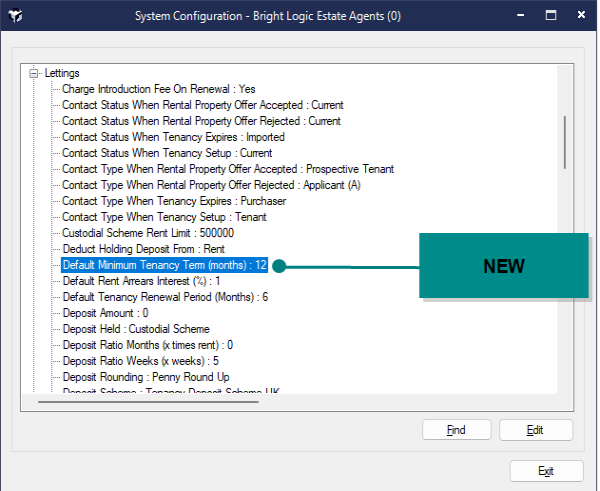600x491 pixels.
Task: Click the vertical scrollbar thumb
Action: (x=565, y=142)
